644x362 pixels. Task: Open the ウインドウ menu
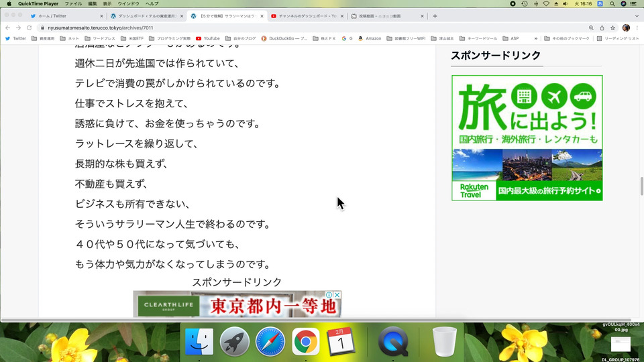(128, 4)
